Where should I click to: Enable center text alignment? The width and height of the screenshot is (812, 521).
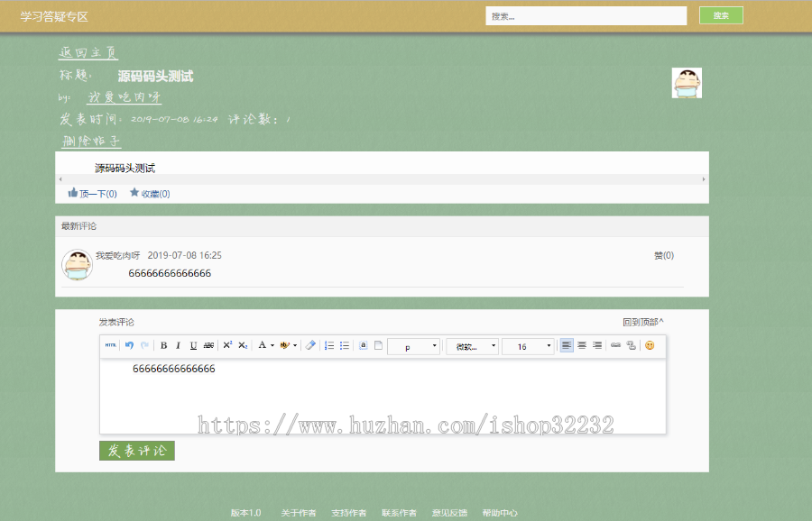(x=582, y=345)
